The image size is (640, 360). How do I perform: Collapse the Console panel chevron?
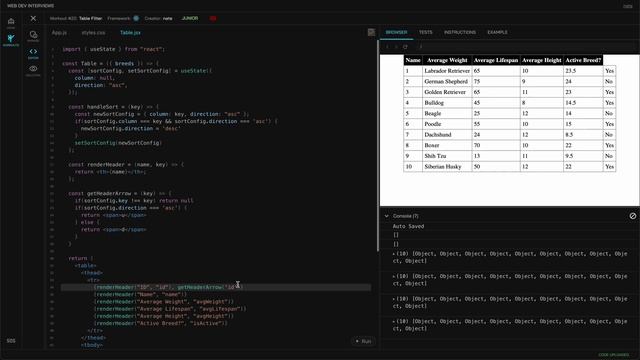[x=387, y=216]
